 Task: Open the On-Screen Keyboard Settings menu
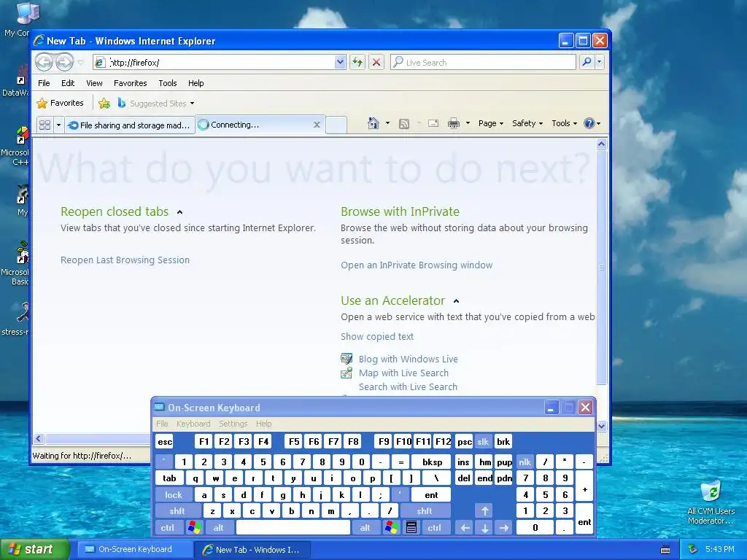233,424
